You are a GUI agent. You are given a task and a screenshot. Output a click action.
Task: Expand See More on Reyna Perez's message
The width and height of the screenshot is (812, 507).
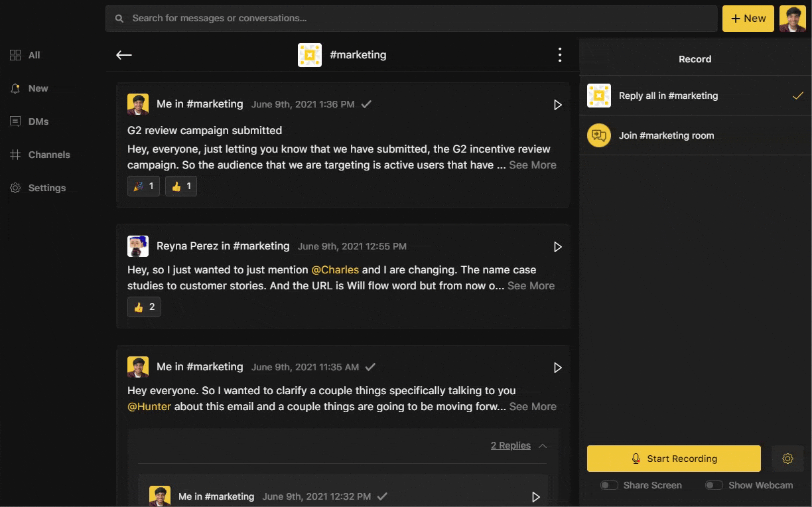(531, 285)
